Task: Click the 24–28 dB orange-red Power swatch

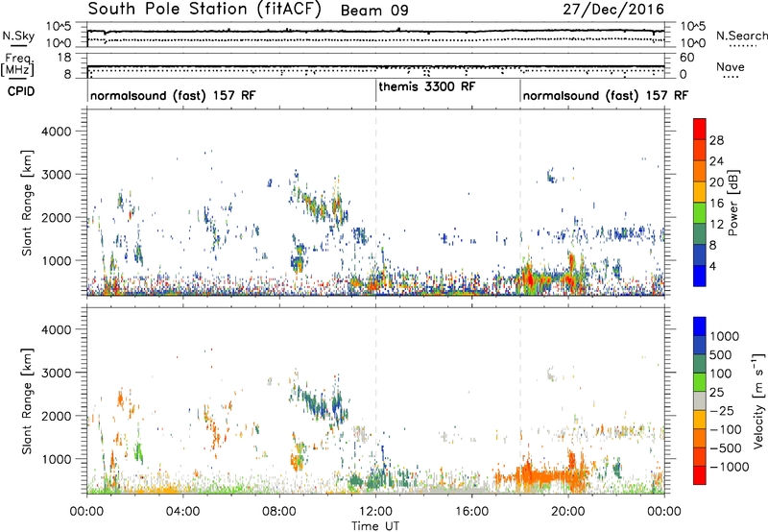Action: (x=700, y=150)
